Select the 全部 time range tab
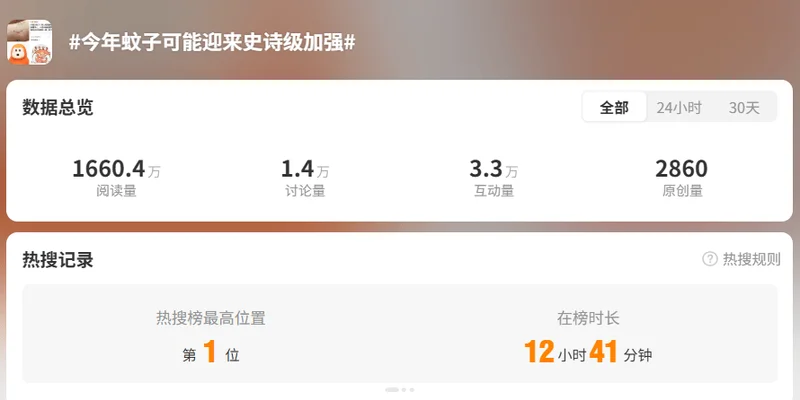This screenshot has height=400, width=800. coord(614,107)
